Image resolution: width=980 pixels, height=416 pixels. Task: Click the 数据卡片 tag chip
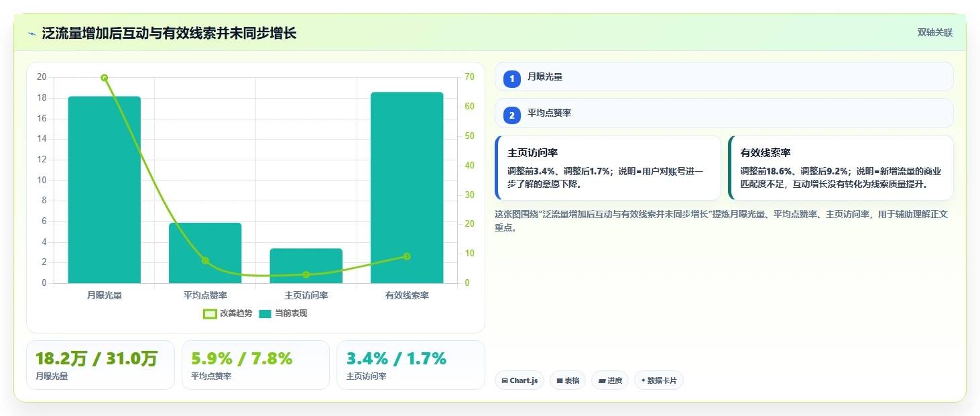[659, 380]
